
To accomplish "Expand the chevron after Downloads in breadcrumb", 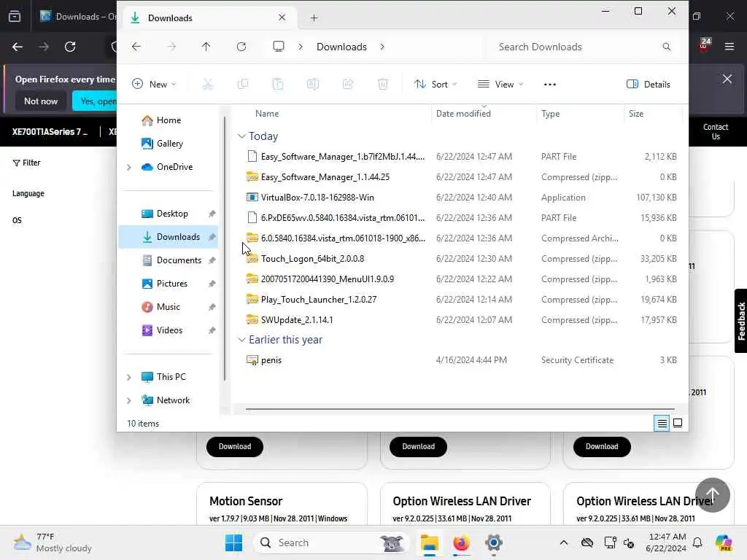I will pos(382,47).
